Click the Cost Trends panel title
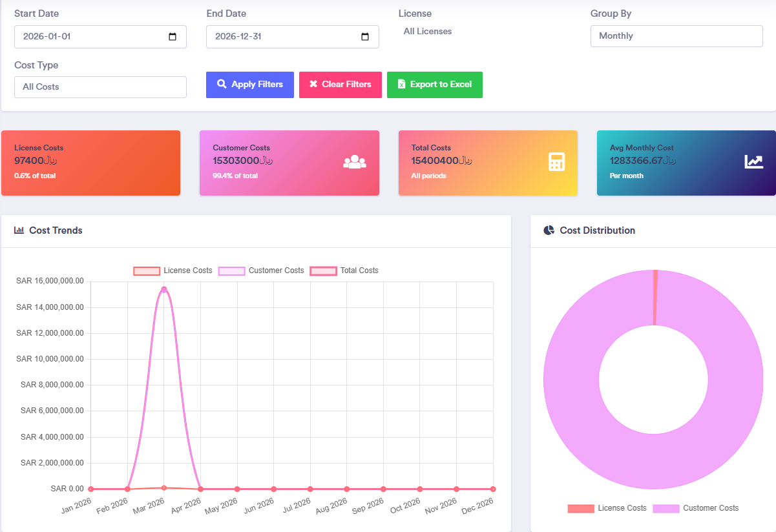 56,230
